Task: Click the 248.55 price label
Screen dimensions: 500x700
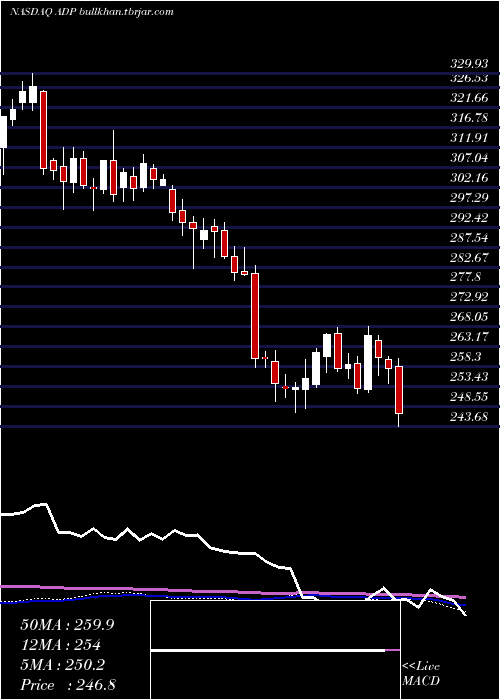Action: pyautogui.click(x=469, y=396)
